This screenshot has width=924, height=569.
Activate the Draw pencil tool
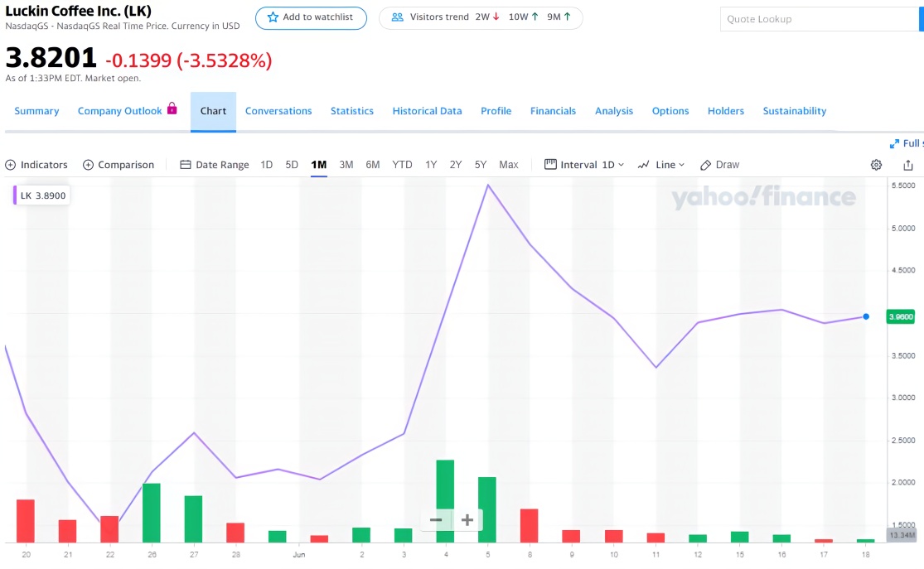pos(719,165)
